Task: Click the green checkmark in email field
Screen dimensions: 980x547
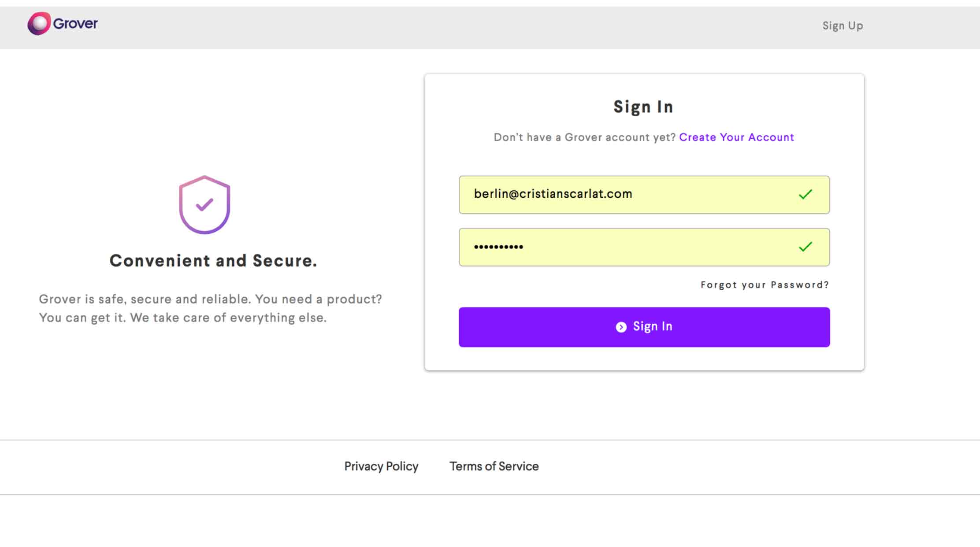Action: 806,194
